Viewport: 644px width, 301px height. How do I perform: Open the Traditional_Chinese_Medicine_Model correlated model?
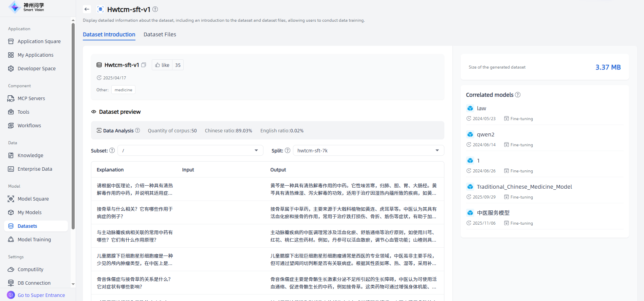524,187
